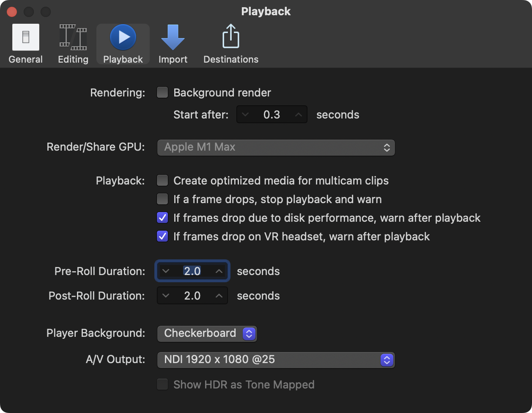This screenshot has height=413, width=532.
Task: Increase the Start after render delay
Action: point(299,115)
